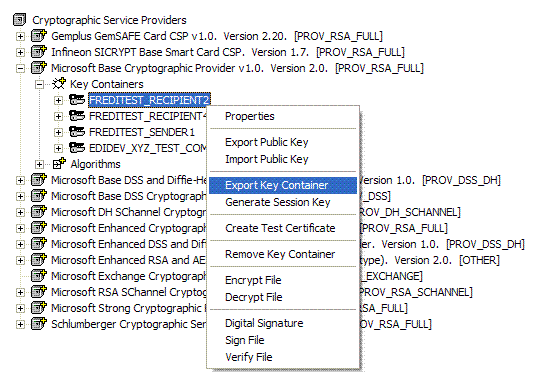The height and width of the screenshot is (386, 552).
Task: Click the EDIDEV_XYZ_TEST key container icon
Action: click(x=77, y=148)
